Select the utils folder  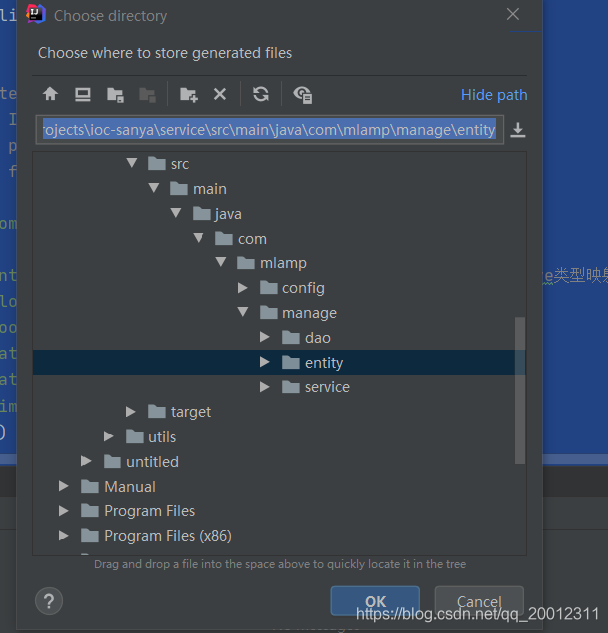pos(151,437)
